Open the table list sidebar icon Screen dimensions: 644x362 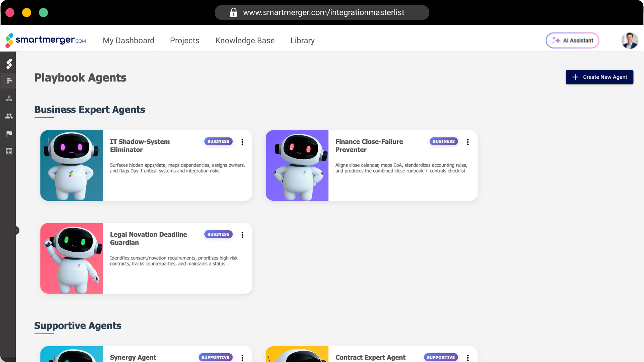click(9, 151)
